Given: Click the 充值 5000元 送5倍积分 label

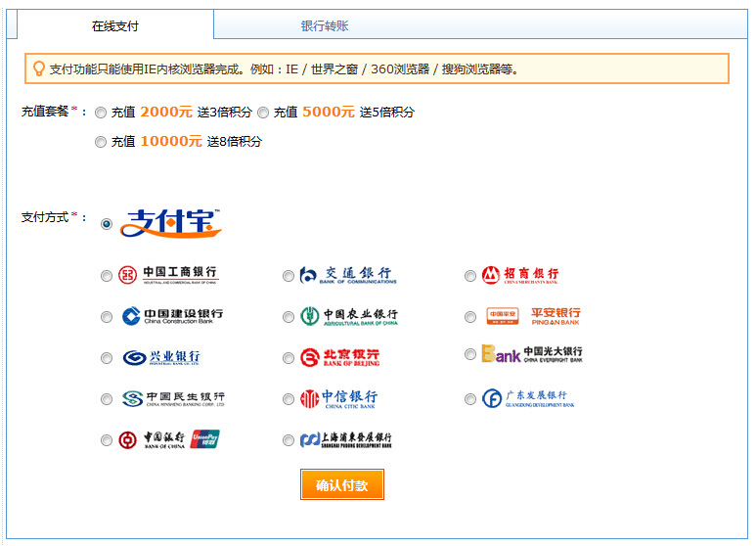Looking at the screenshot, I should click(x=343, y=113).
